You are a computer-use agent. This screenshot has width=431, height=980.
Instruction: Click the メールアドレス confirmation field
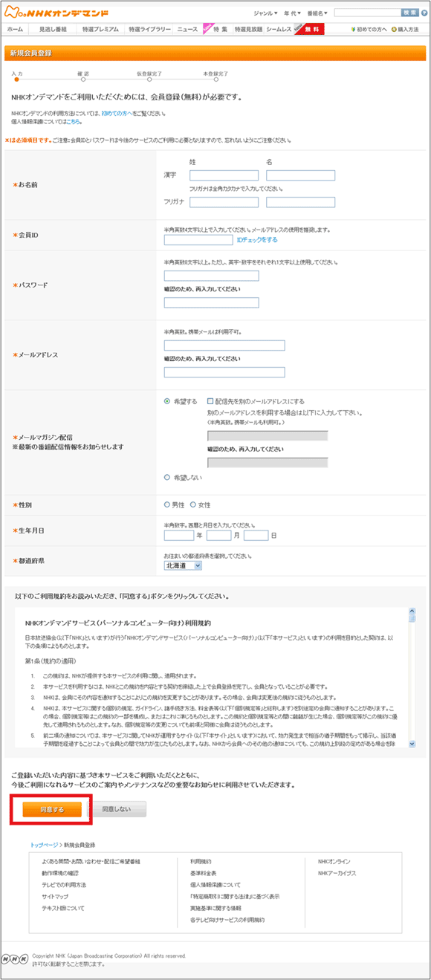click(x=224, y=372)
